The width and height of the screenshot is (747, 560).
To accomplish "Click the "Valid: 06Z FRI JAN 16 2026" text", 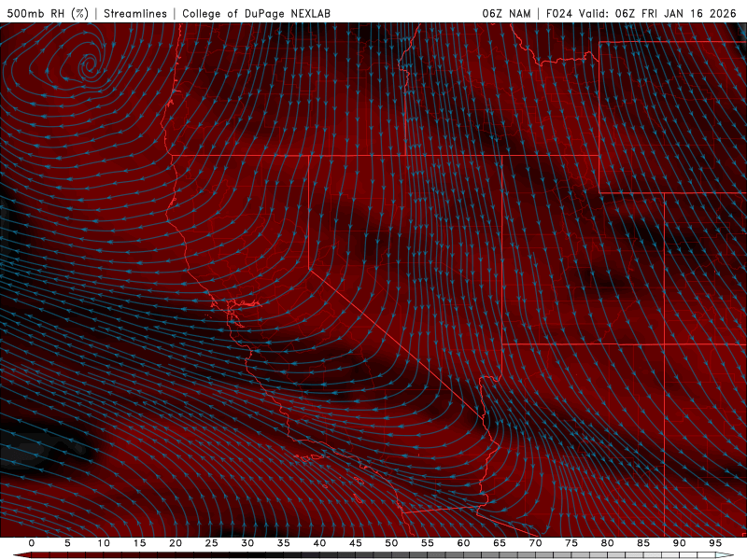I will [x=657, y=13].
